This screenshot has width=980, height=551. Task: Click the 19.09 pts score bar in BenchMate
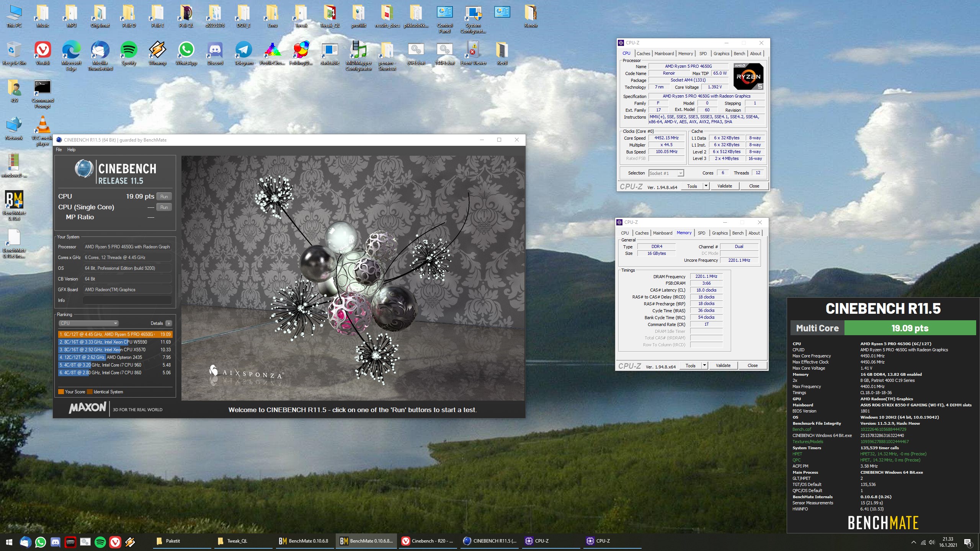pos(910,328)
